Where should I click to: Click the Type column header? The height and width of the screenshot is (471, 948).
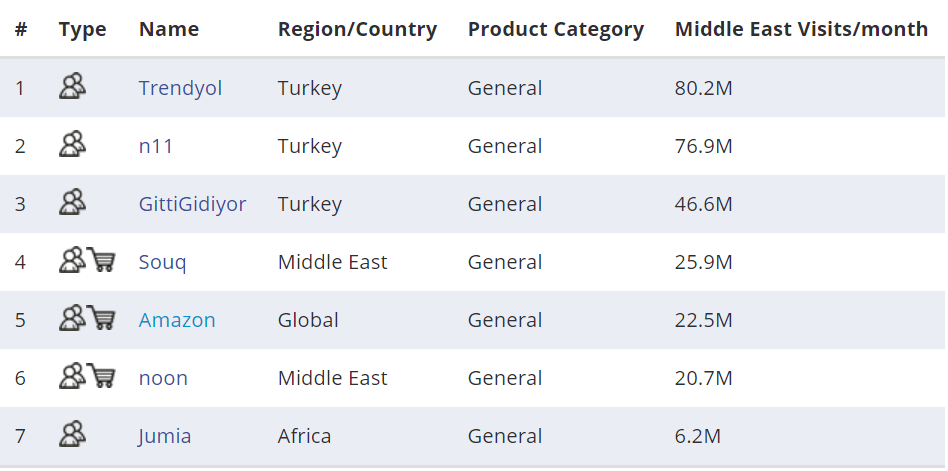click(x=82, y=29)
